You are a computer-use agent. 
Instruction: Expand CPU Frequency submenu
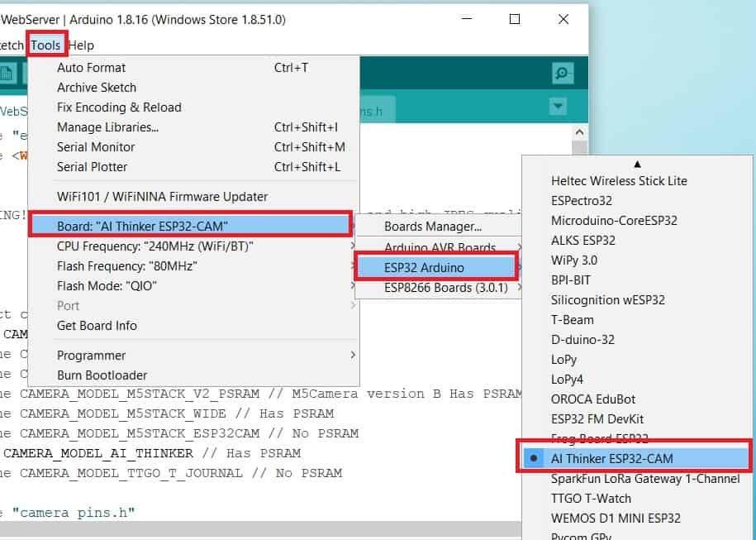pos(194,246)
